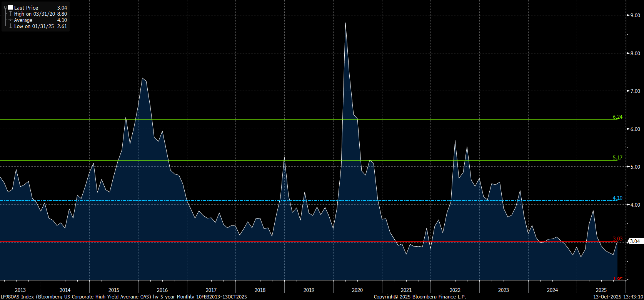This screenshot has height=300, width=644.
Task: Click the 9.00 value on price axis
Action: pos(635,15)
